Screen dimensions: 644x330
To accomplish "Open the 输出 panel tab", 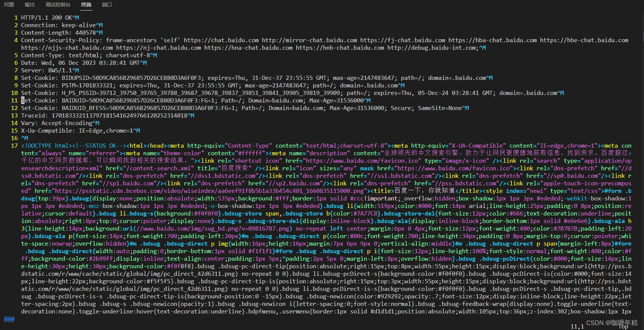I will [x=30, y=5].
